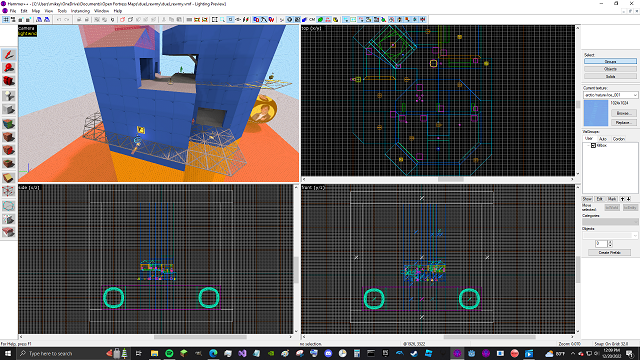Open the Discord icon in the taskbar

click(328, 353)
